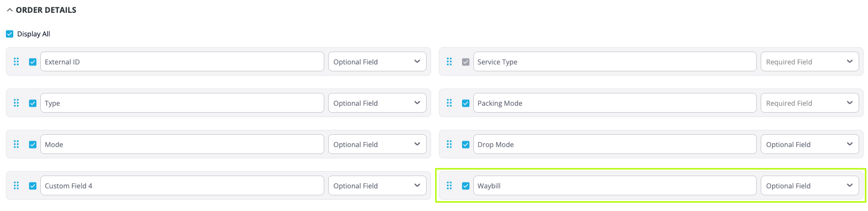Uncheck the Packing Mode checkbox

pos(465,103)
